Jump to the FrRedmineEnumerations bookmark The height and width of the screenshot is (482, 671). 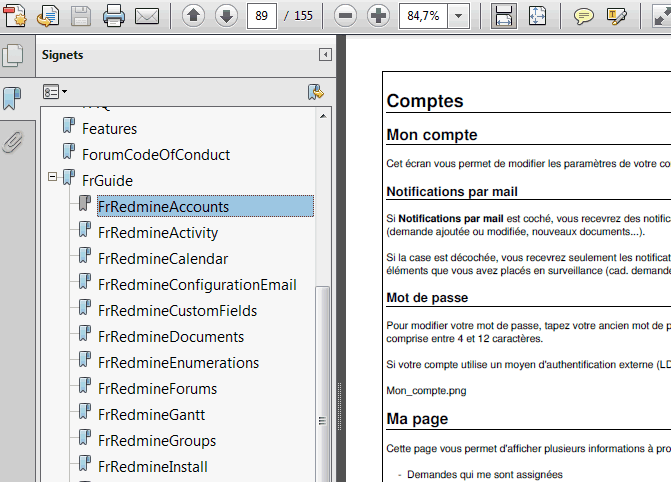178,363
